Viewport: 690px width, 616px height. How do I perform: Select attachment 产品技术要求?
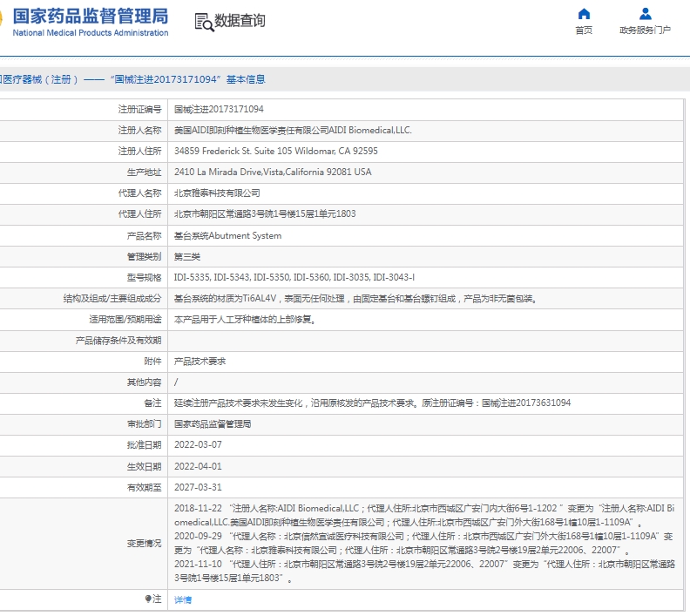click(x=200, y=362)
